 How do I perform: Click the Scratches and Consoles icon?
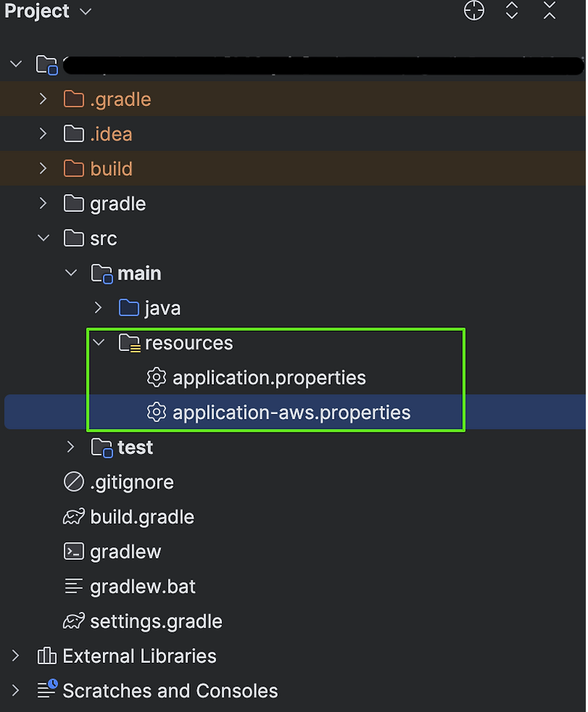click(46, 690)
